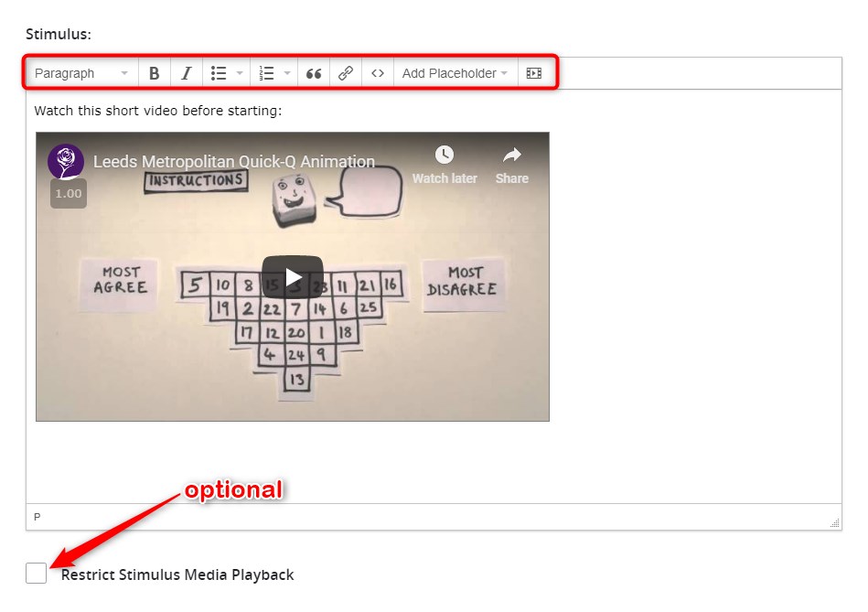Insert a numbered list
Image resolution: width=868 pixels, height=612 pixels.
point(267,73)
